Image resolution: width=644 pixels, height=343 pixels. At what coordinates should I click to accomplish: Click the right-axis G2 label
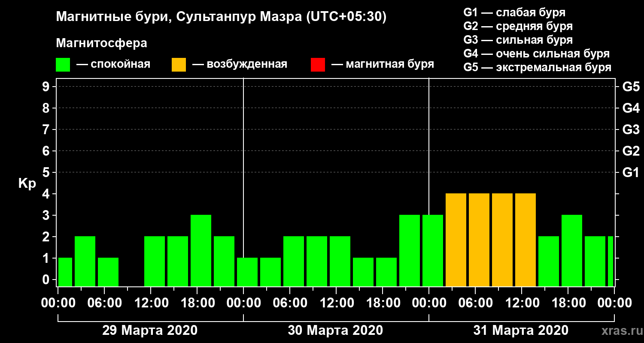pyautogui.click(x=631, y=151)
